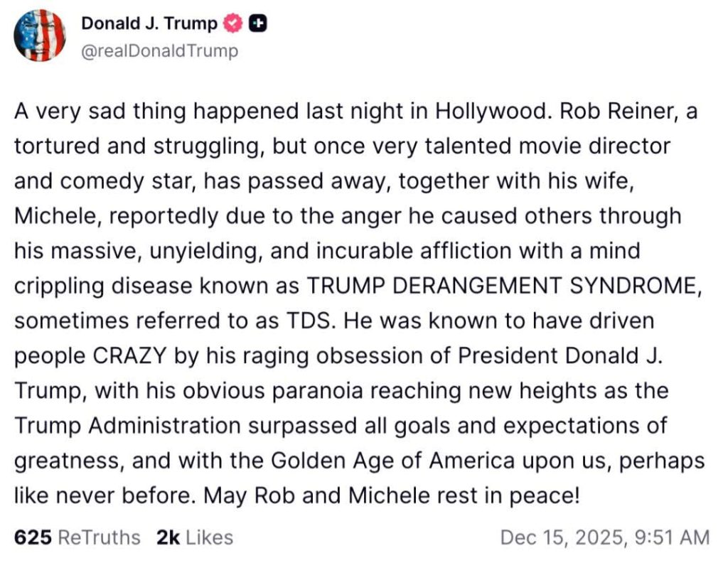
Task: Click the Dec 15, 2025 date
Action: [560, 537]
